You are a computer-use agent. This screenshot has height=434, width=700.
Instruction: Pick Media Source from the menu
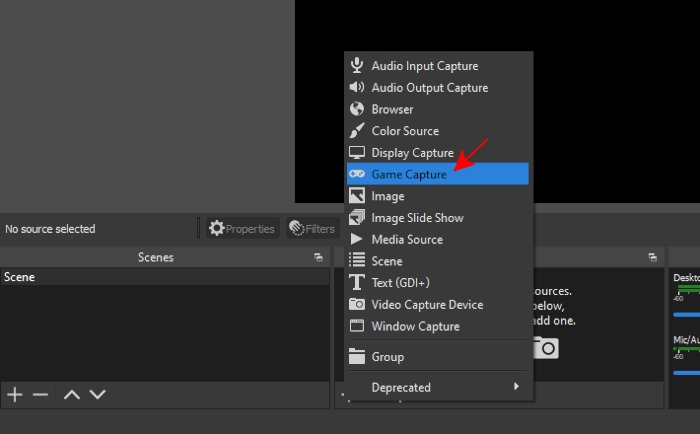438,239
